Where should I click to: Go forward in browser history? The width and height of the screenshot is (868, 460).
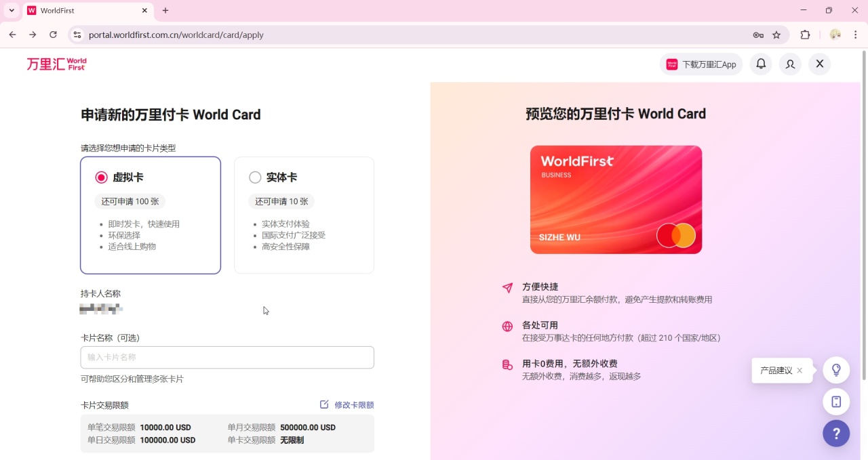33,35
